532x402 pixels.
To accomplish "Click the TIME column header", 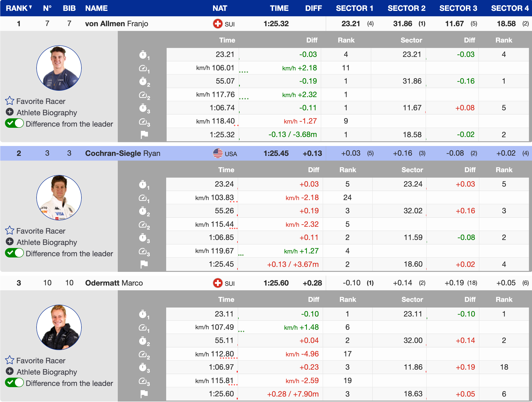I will pyautogui.click(x=279, y=8).
